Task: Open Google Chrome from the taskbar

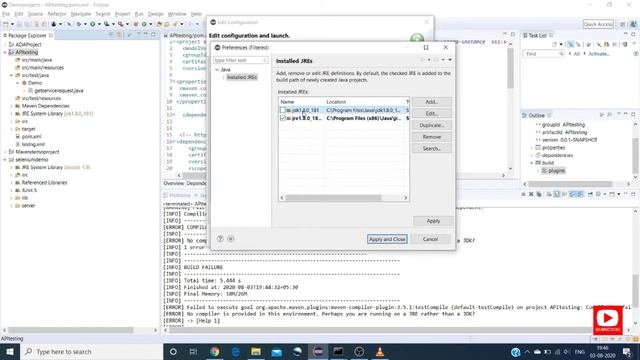Action: click(x=215, y=351)
